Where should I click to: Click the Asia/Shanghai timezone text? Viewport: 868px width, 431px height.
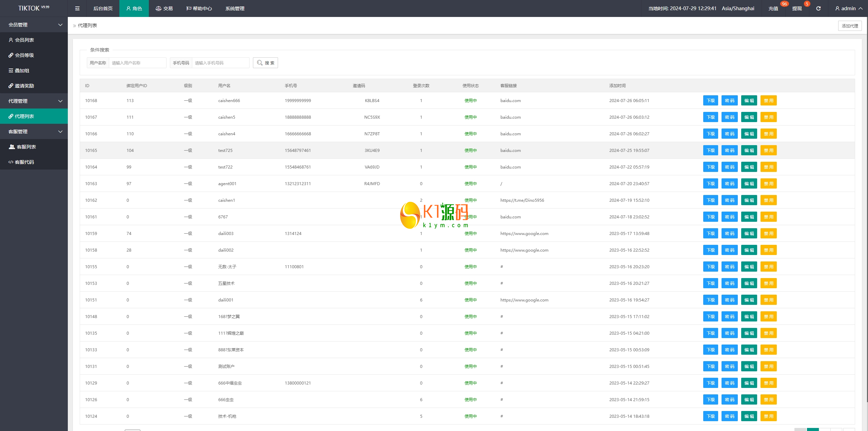(x=738, y=8)
